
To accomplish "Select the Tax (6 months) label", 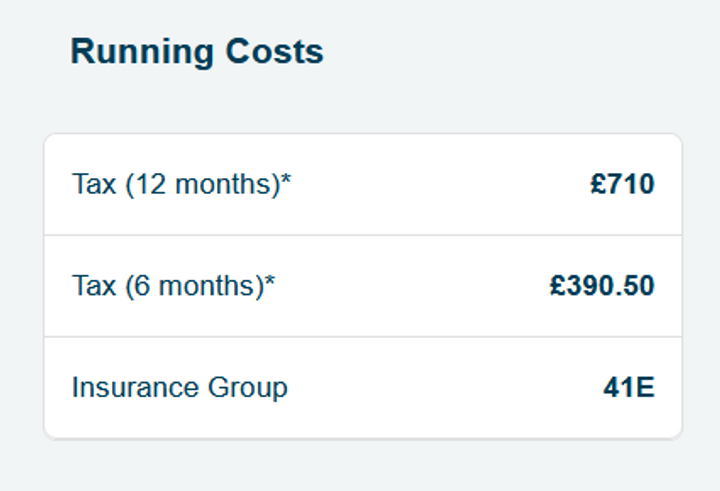I will coord(174,286).
